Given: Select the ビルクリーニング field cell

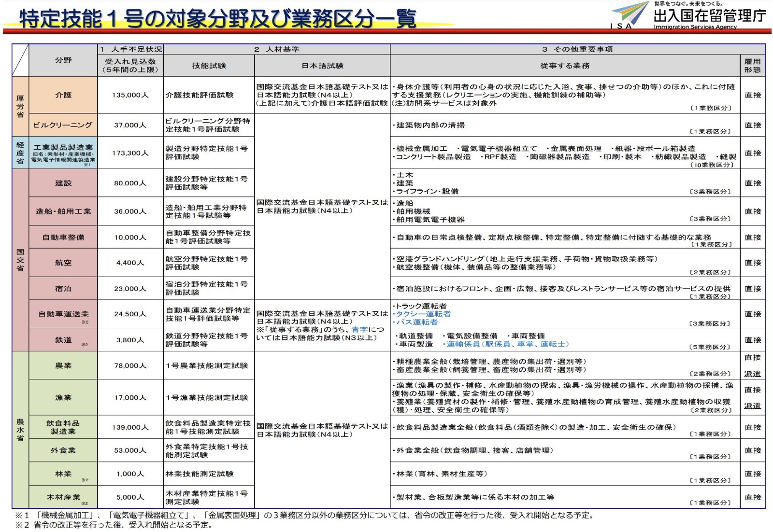Looking at the screenshot, I should point(63,125).
